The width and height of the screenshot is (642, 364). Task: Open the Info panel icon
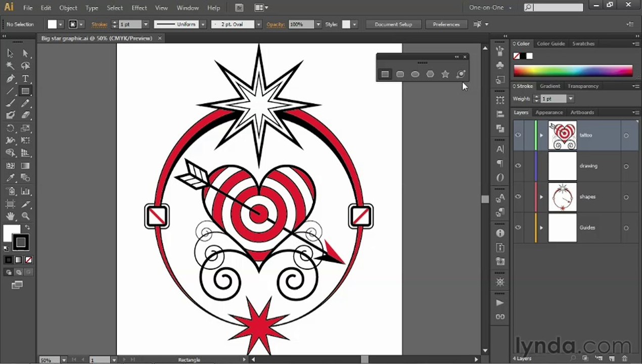(x=500, y=233)
